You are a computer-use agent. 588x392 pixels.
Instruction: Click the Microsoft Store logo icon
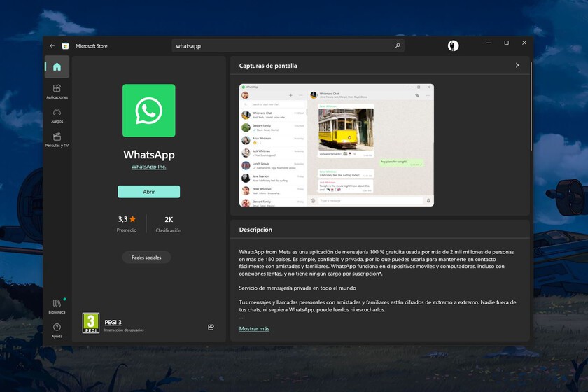point(65,46)
